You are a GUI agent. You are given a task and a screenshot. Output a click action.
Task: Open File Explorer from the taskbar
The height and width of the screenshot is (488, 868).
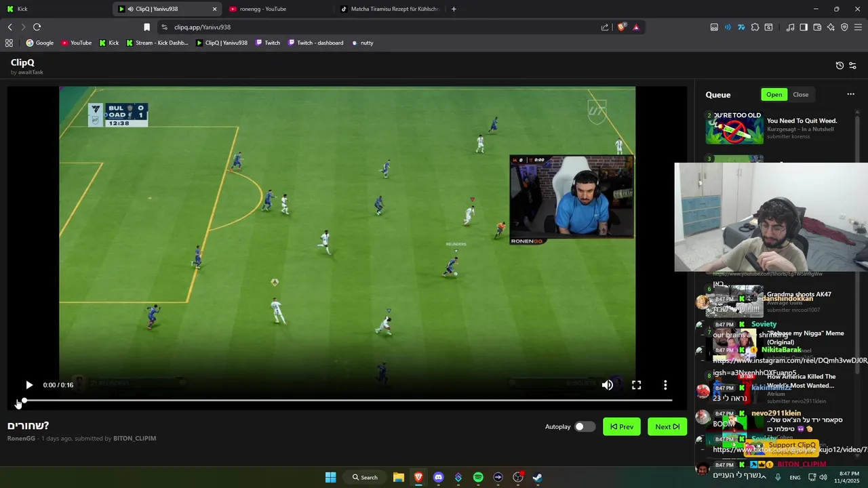[x=399, y=477]
